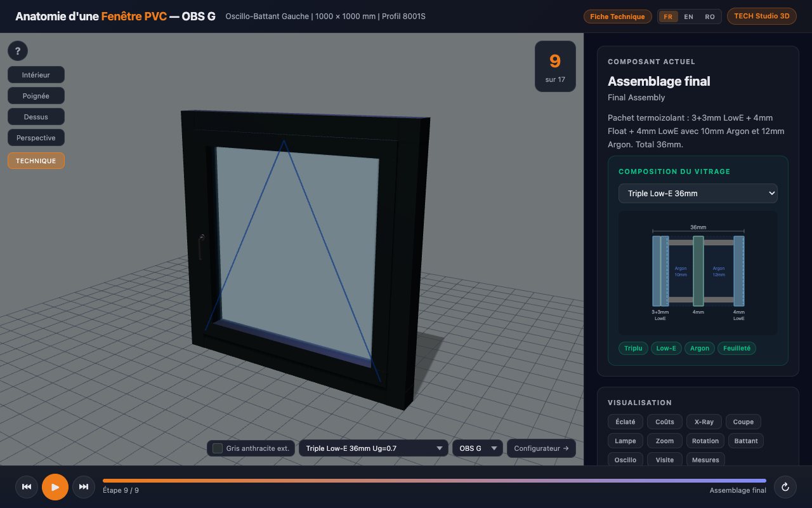
Task: Toggle the Gris anthracite ext. checkbox
Action: (218, 448)
